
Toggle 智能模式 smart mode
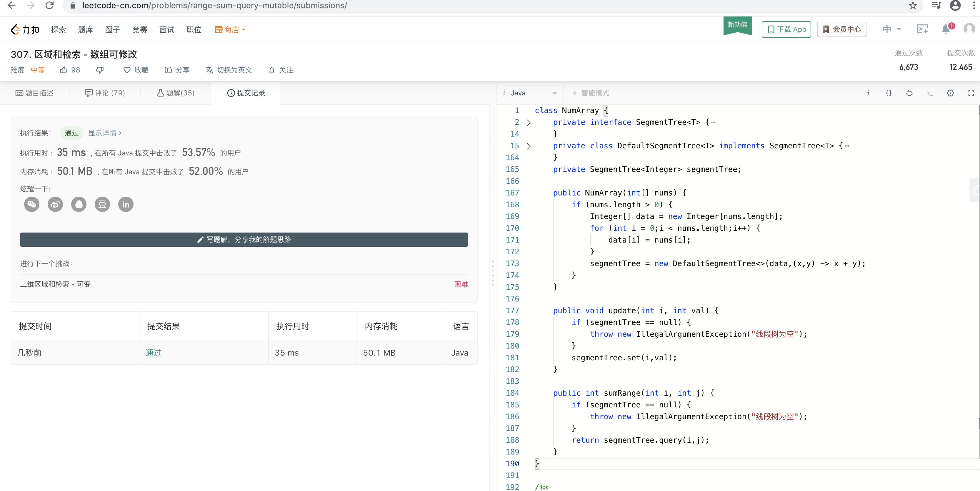pyautogui.click(x=591, y=93)
